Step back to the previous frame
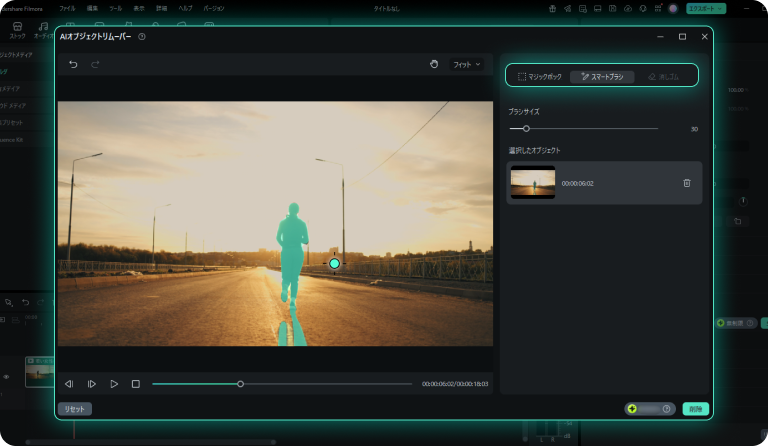768x446 pixels. (x=69, y=383)
